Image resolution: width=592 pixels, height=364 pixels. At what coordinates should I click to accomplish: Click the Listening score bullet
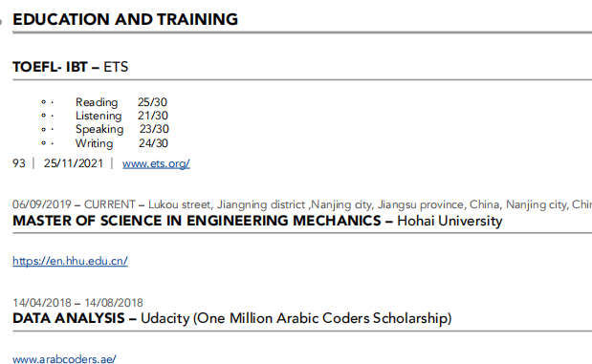point(43,116)
